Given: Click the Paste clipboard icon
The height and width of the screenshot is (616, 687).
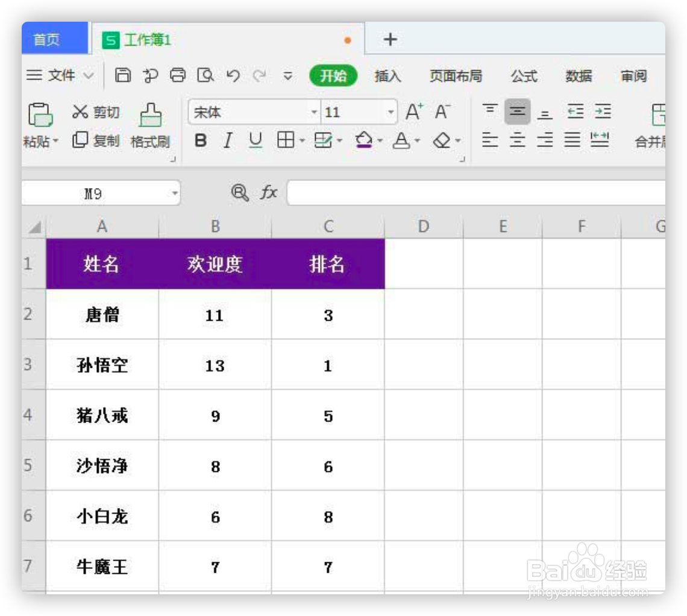Looking at the screenshot, I should click(40, 115).
